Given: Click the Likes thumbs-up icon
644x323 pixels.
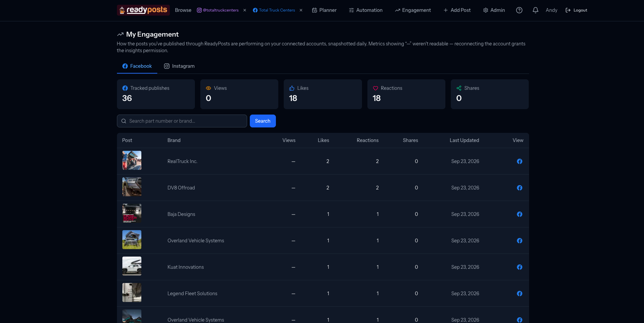Looking at the screenshot, I should point(292,88).
